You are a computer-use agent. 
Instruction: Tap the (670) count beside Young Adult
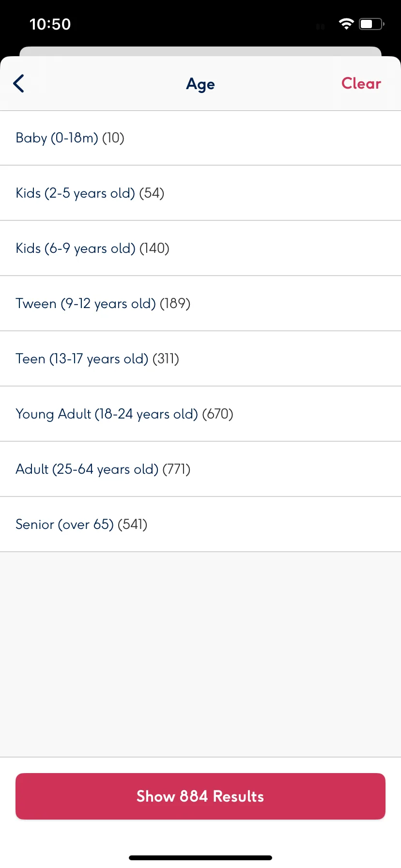point(217,414)
